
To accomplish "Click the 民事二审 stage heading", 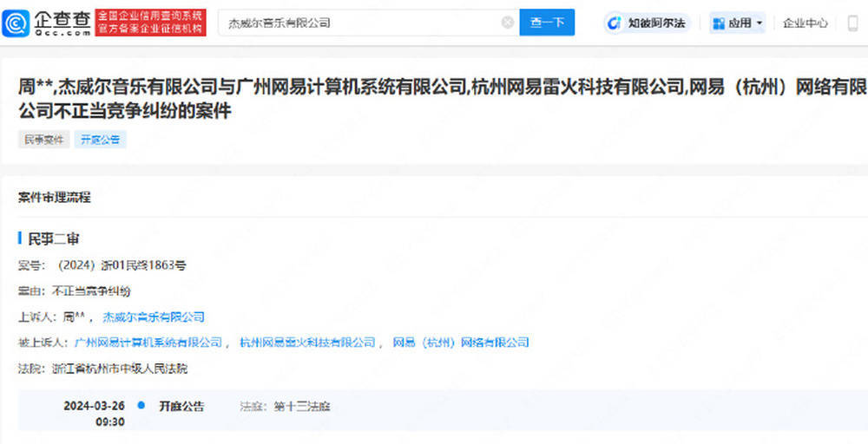I will point(54,238).
